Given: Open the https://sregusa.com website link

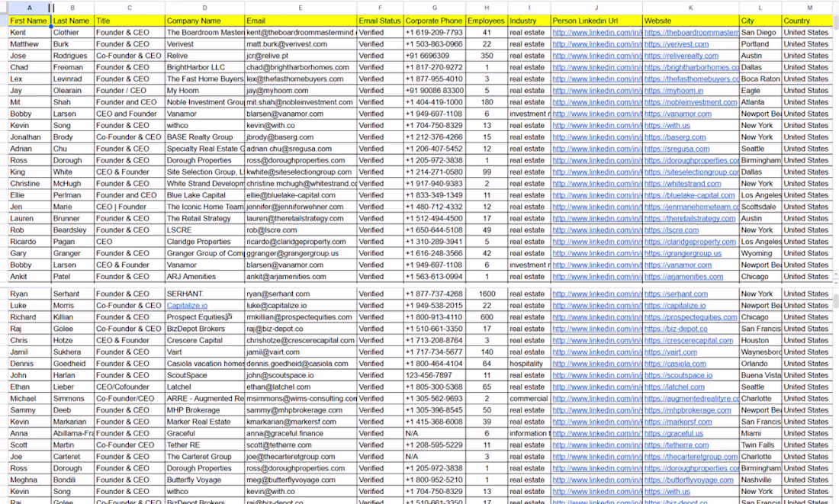Looking at the screenshot, I should click(677, 149).
